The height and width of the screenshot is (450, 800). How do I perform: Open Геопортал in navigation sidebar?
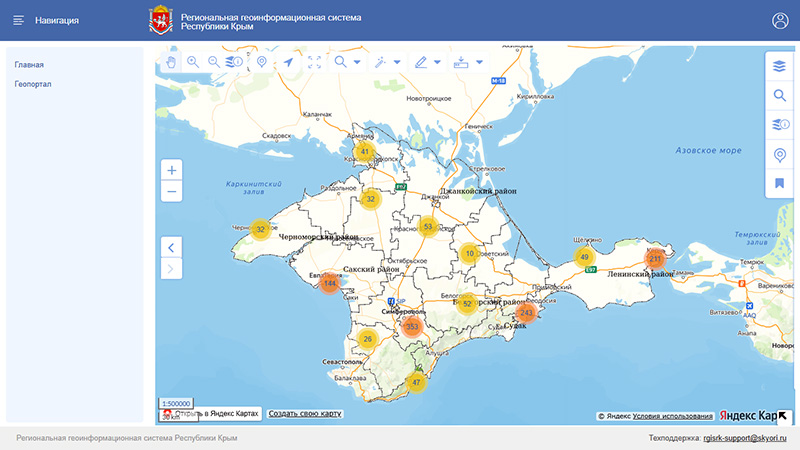33,84
